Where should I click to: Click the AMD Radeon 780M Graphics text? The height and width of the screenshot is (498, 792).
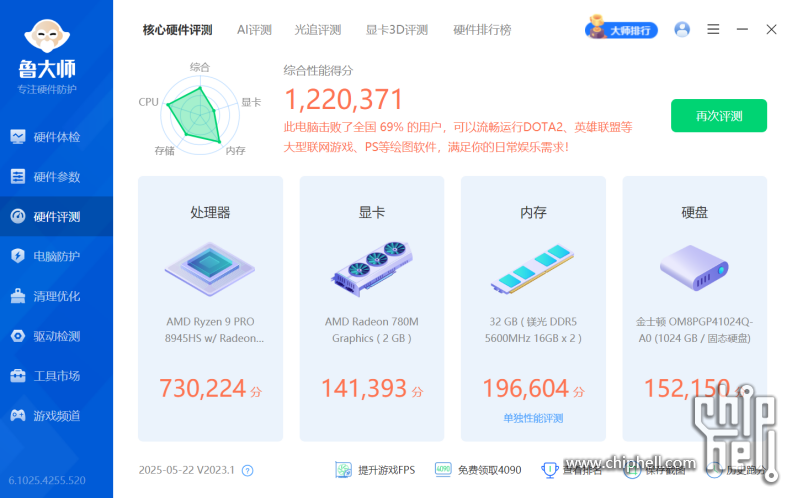(x=372, y=330)
